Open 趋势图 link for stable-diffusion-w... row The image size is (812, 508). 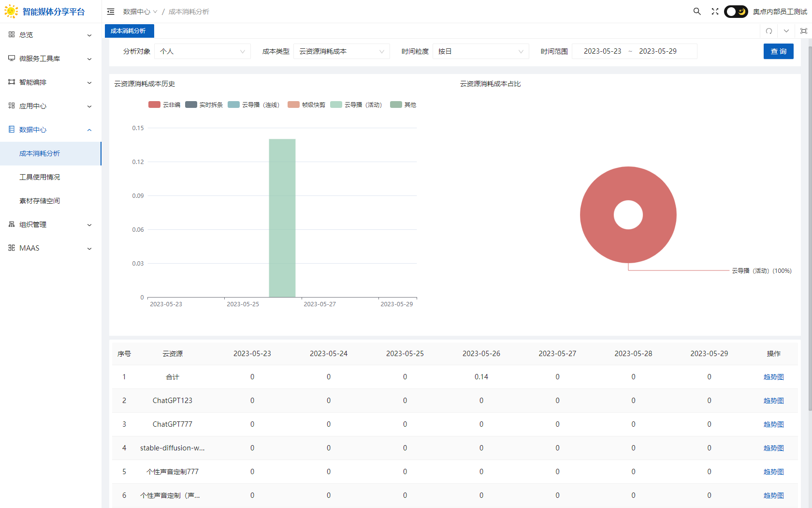coord(773,448)
